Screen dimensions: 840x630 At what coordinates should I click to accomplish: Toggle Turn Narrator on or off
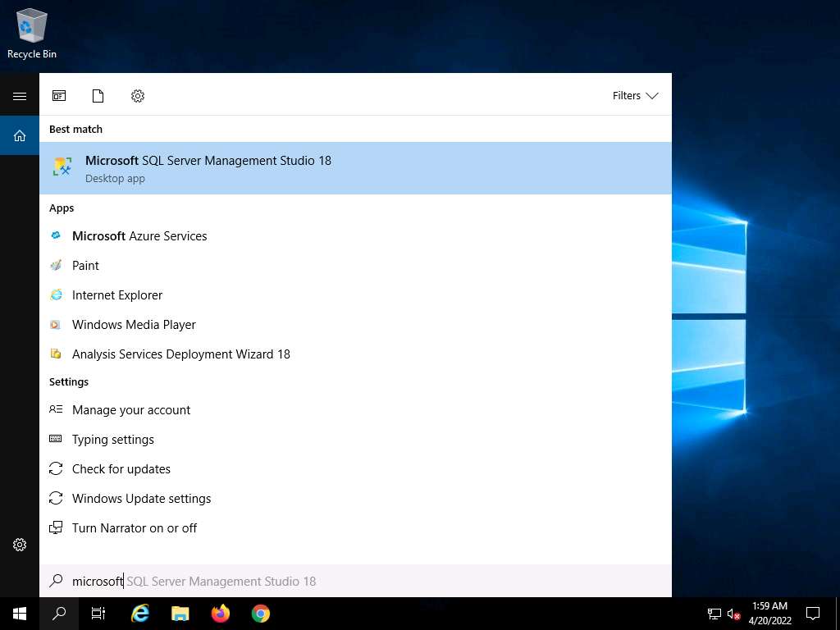coord(135,528)
